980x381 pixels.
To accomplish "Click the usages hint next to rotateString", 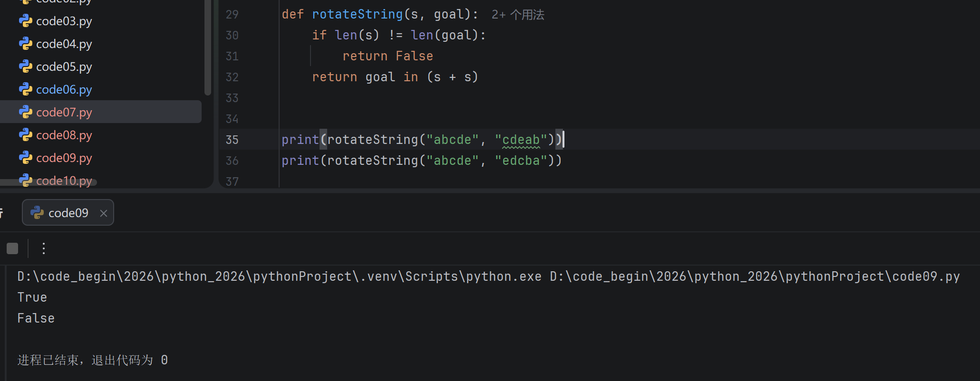I will (518, 15).
